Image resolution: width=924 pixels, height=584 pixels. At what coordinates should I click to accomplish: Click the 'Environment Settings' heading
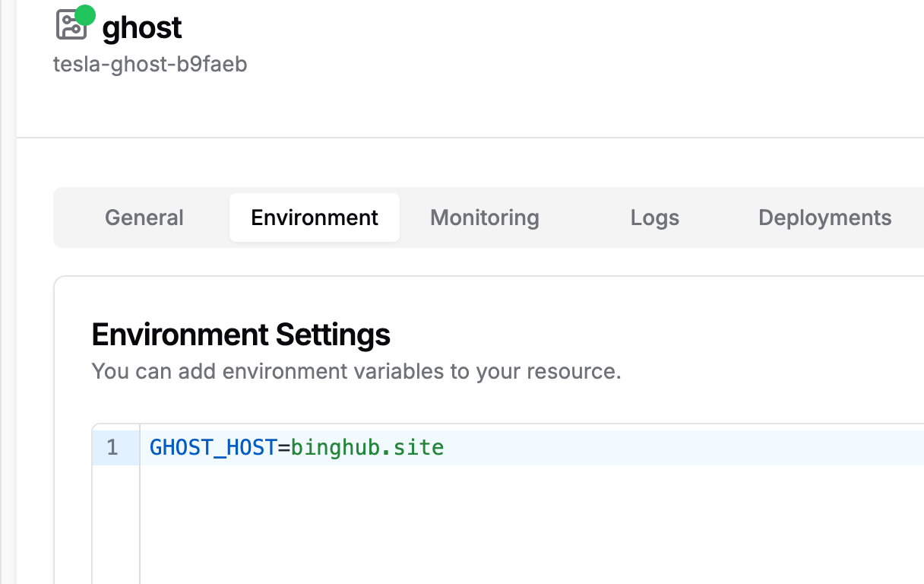(x=241, y=335)
